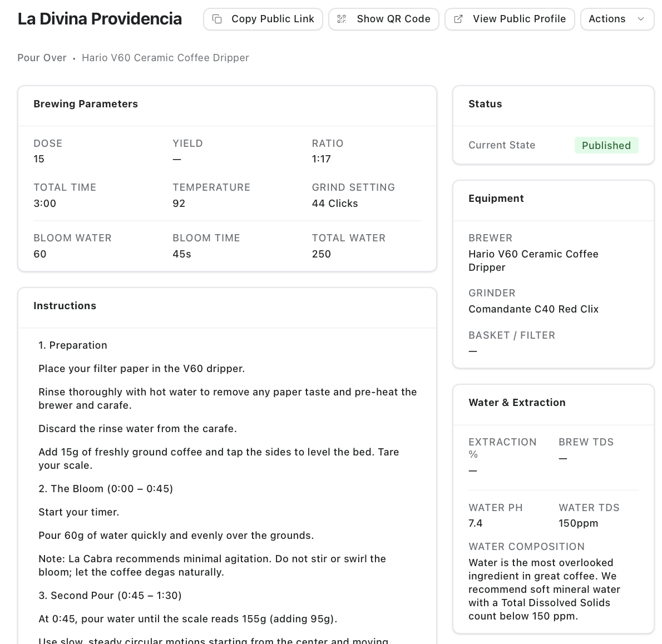Click the Equipment panel header

496,198
